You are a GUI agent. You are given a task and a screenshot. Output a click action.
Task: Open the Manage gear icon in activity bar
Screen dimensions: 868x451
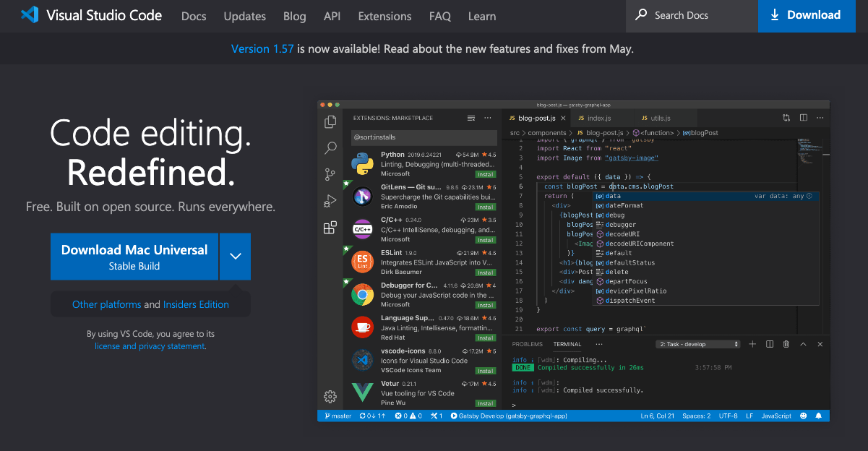point(330,396)
